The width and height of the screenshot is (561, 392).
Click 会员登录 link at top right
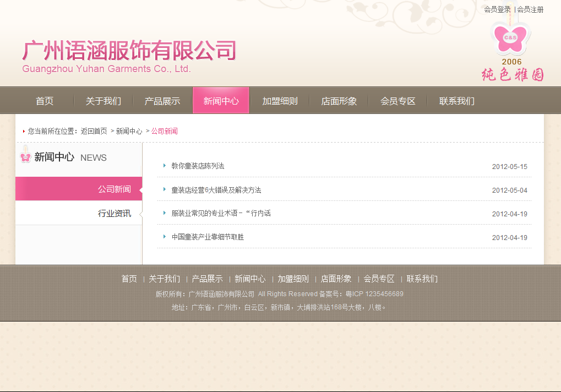pyautogui.click(x=497, y=10)
